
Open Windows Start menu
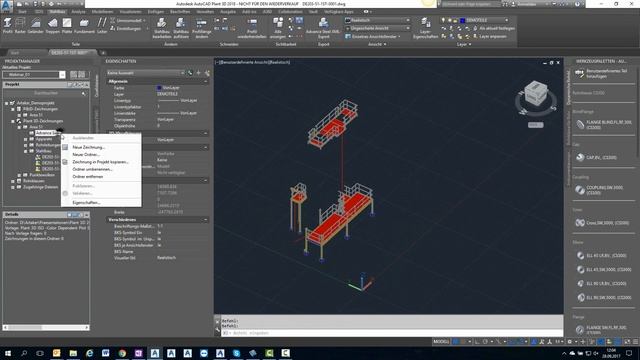click(7, 353)
